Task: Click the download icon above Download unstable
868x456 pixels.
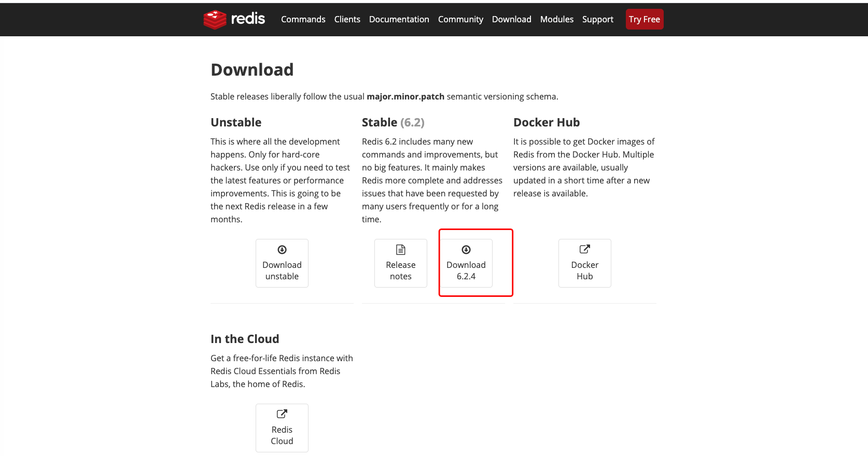Action: click(282, 250)
